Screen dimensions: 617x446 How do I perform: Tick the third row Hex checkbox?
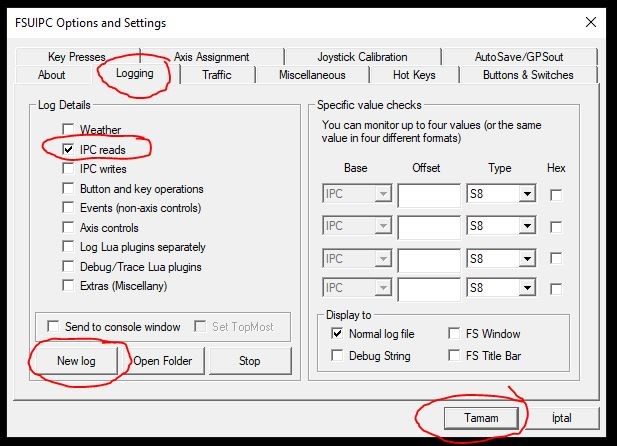556,258
